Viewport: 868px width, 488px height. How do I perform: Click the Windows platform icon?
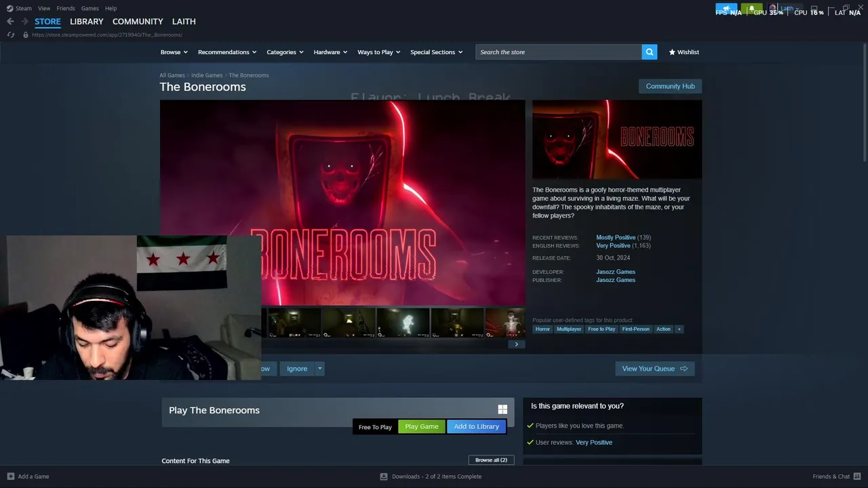point(502,409)
